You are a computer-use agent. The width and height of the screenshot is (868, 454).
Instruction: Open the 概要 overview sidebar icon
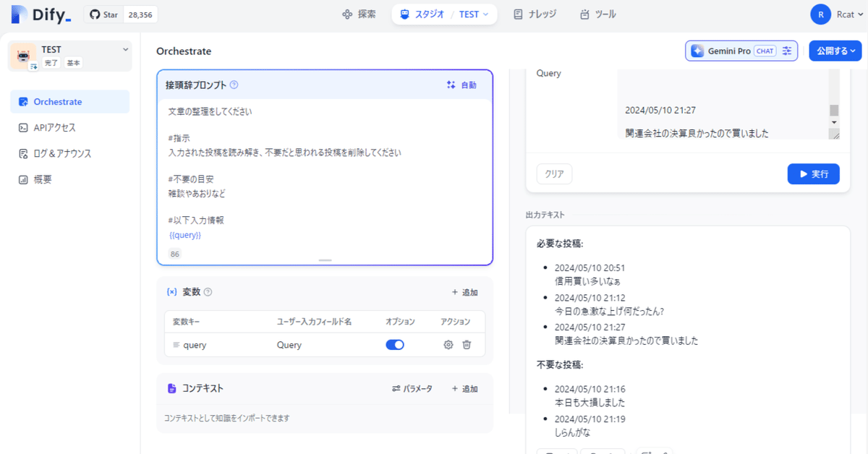(x=23, y=179)
